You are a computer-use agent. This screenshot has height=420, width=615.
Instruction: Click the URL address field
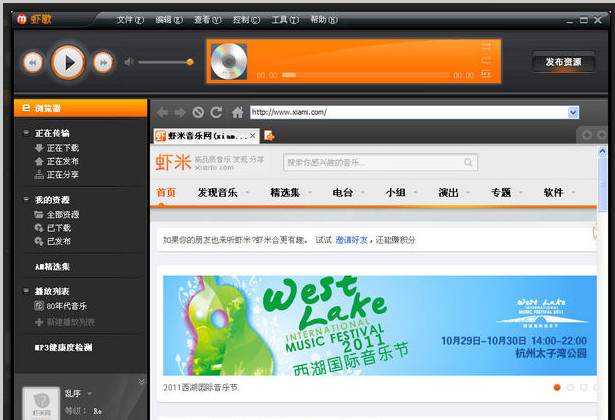coord(409,113)
